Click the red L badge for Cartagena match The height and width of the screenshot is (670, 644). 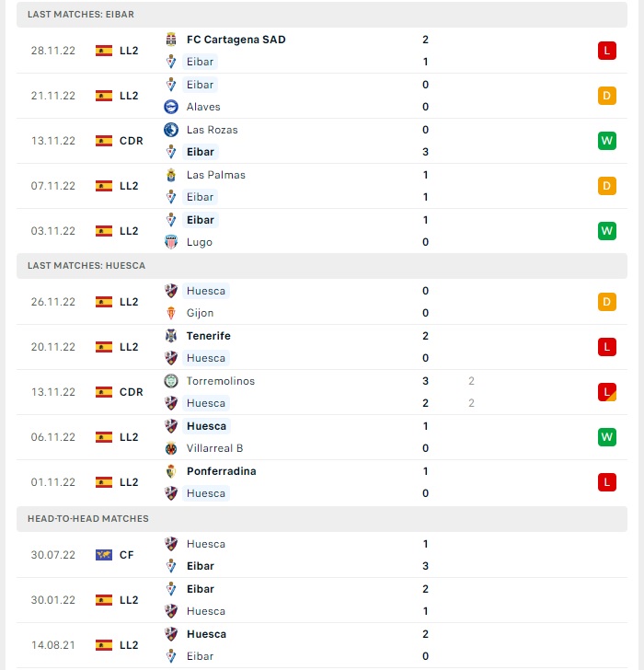pyautogui.click(x=607, y=51)
